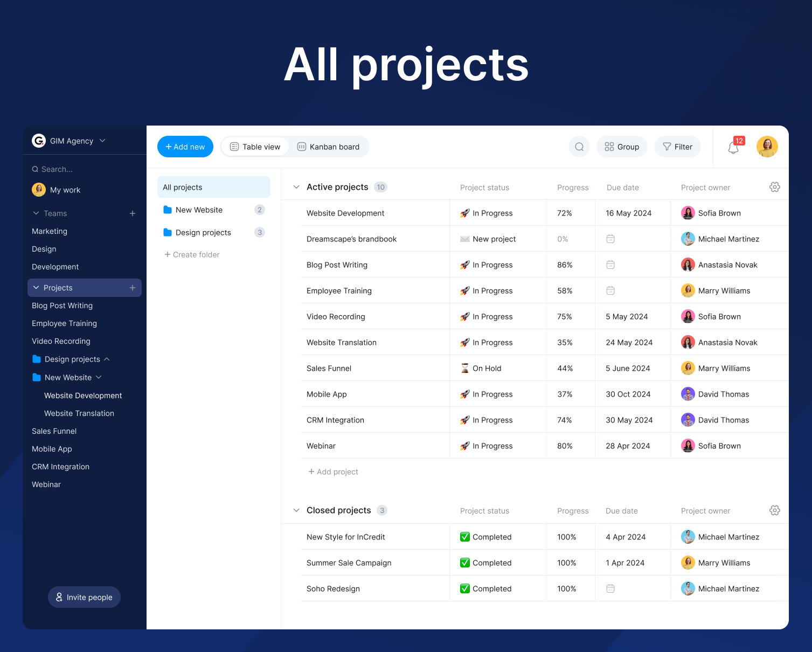Select the Table view tab
The width and height of the screenshot is (812, 652).
coord(255,147)
